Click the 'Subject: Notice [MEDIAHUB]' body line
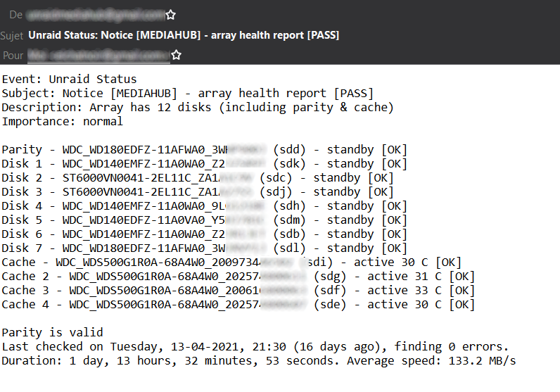Screen dimensions: 560x392 click(188, 94)
